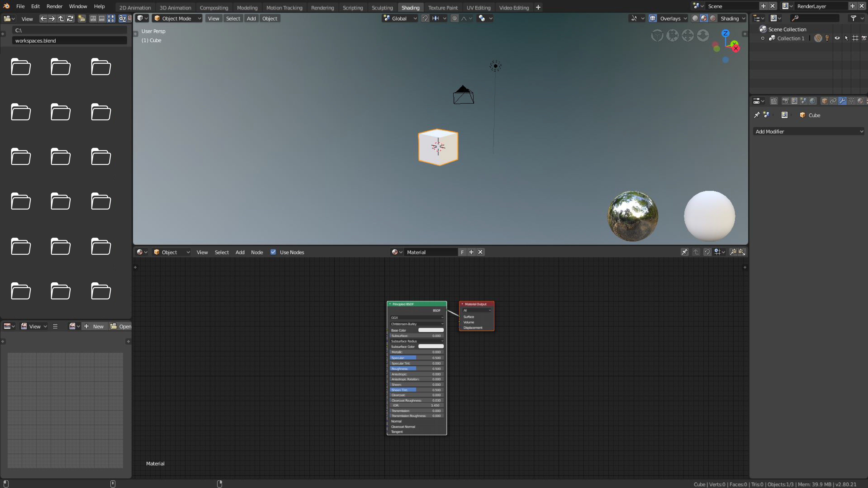Click the perspective/orthographic toggle gizmo
Image resolution: width=868 pixels, height=488 pixels.
(657, 35)
